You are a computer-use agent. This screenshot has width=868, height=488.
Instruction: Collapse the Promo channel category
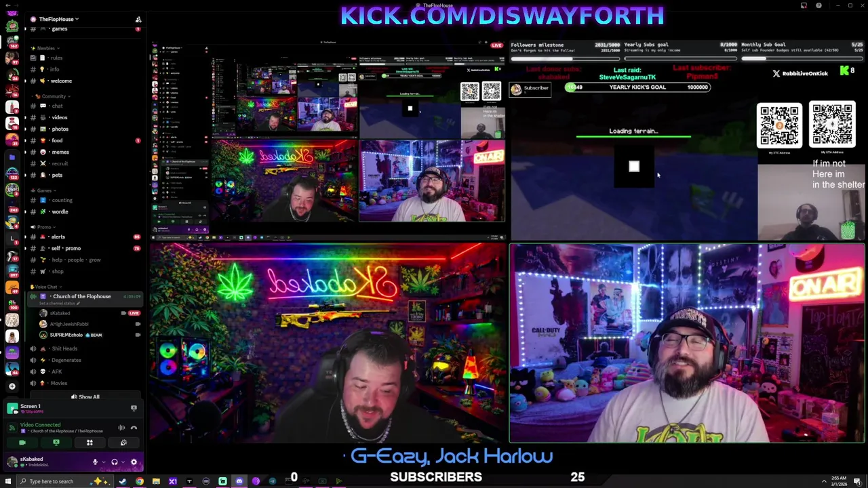point(42,227)
